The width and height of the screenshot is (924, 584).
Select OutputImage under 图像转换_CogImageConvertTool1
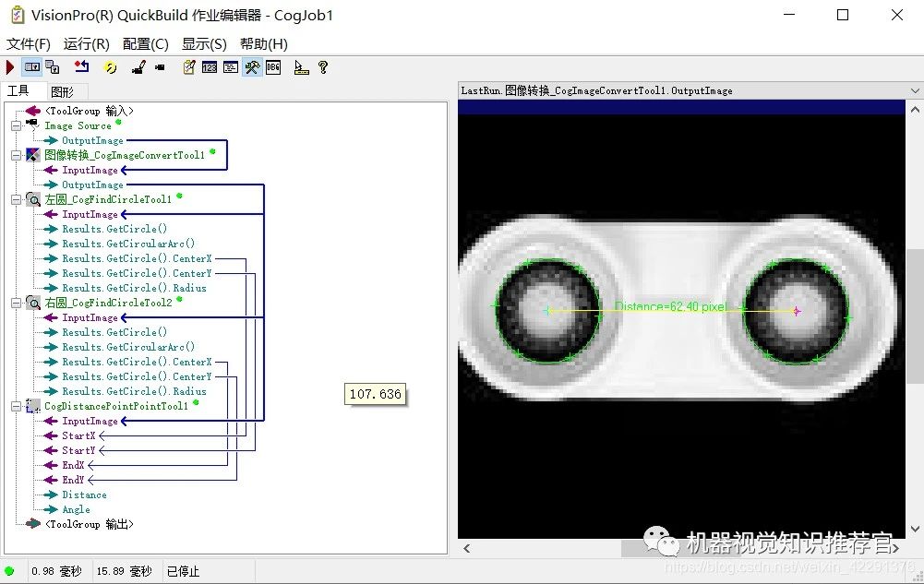click(x=92, y=185)
